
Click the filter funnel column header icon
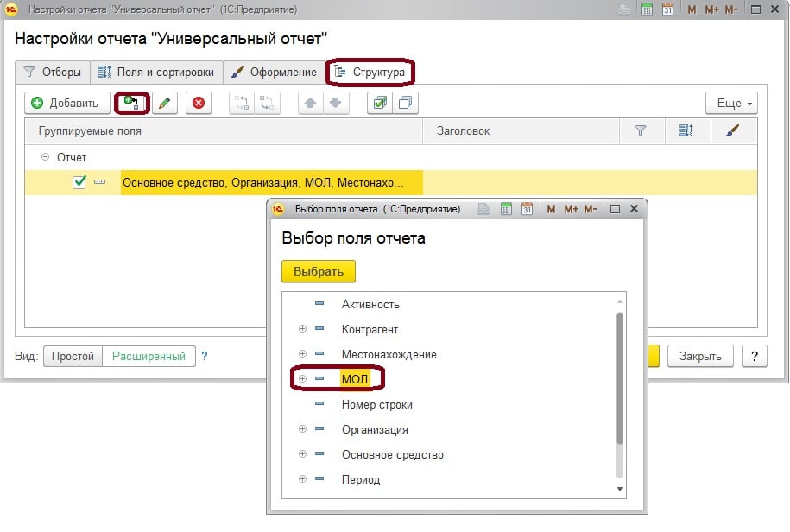pyautogui.click(x=641, y=131)
